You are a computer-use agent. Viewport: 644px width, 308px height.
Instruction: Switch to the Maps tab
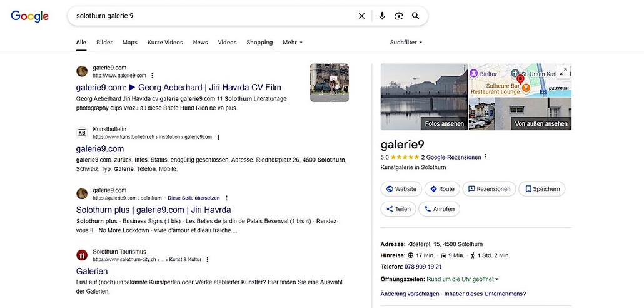tap(130, 42)
